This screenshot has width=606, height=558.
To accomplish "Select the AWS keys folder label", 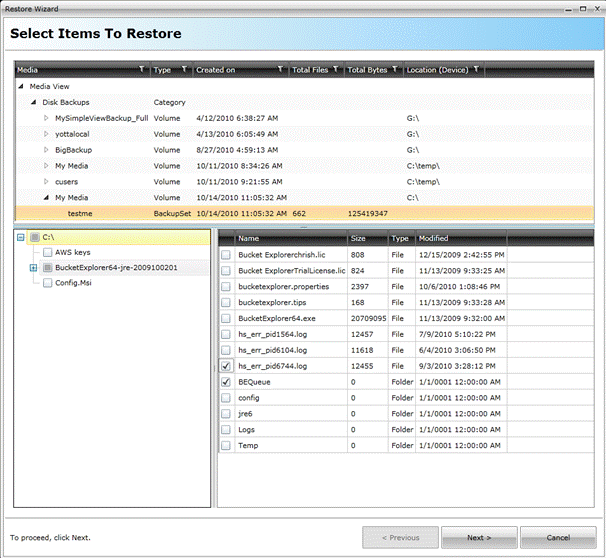I will click(73, 252).
